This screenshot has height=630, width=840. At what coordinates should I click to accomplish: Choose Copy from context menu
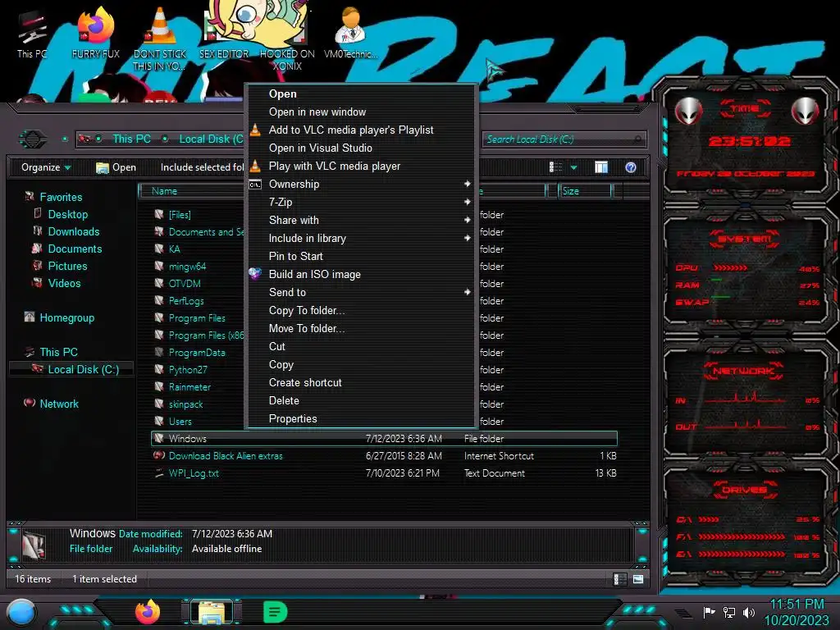click(x=363, y=365)
